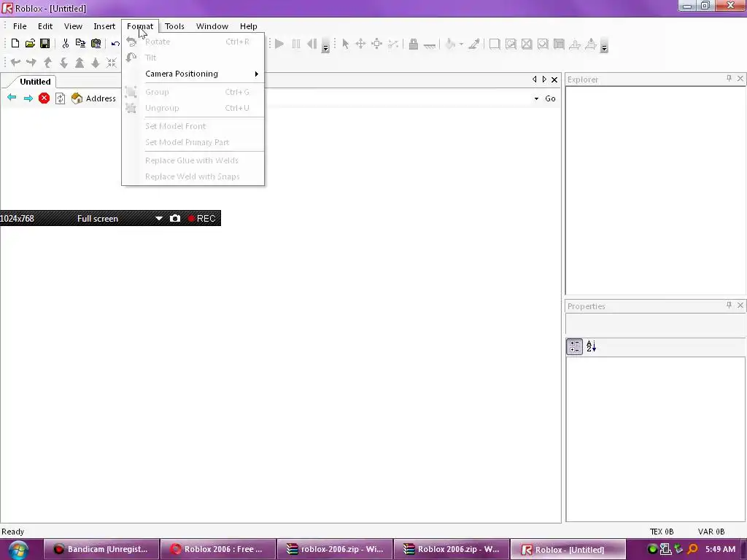Click the paint bucket Fill tool
747x560 pixels.
[x=450, y=44]
